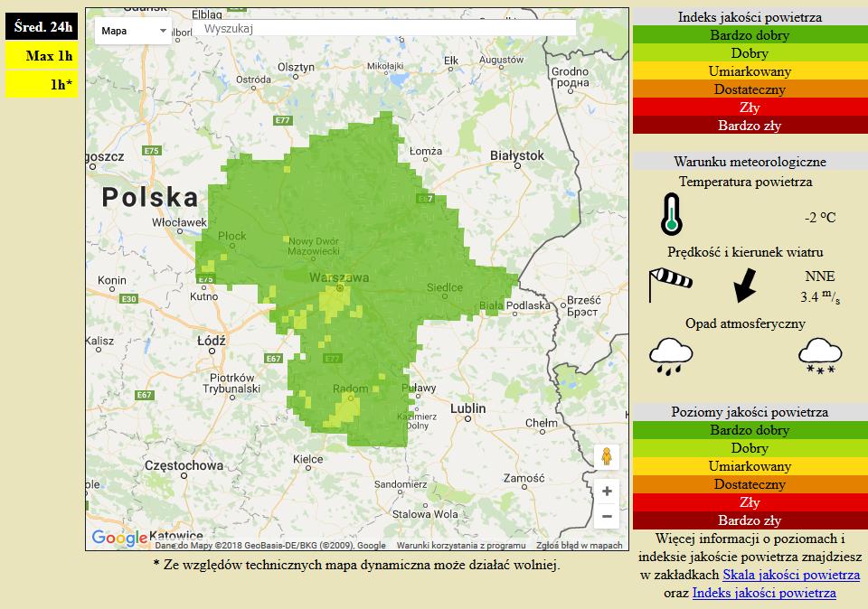Viewport: 868px width, 609px height.
Task: Click the Opad atmosferyczny label
Action: (x=745, y=323)
